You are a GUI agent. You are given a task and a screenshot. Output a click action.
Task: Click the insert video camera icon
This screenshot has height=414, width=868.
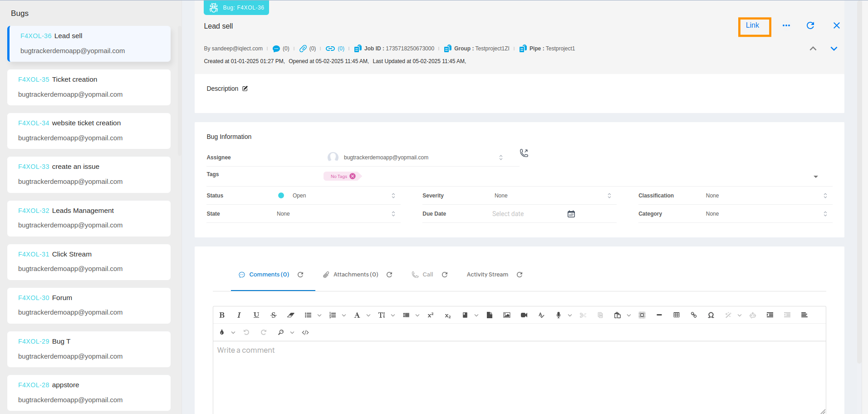point(524,315)
